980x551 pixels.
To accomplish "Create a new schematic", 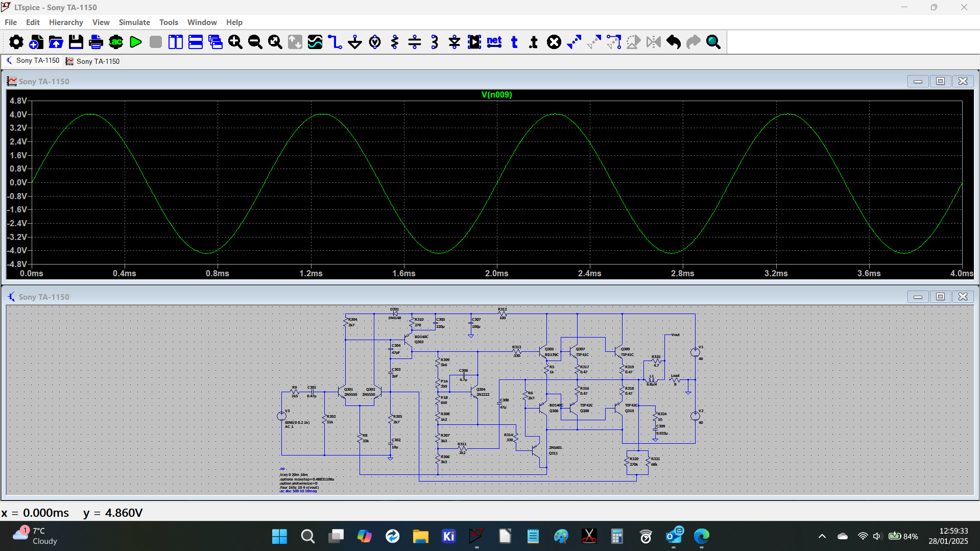I will 36,42.
